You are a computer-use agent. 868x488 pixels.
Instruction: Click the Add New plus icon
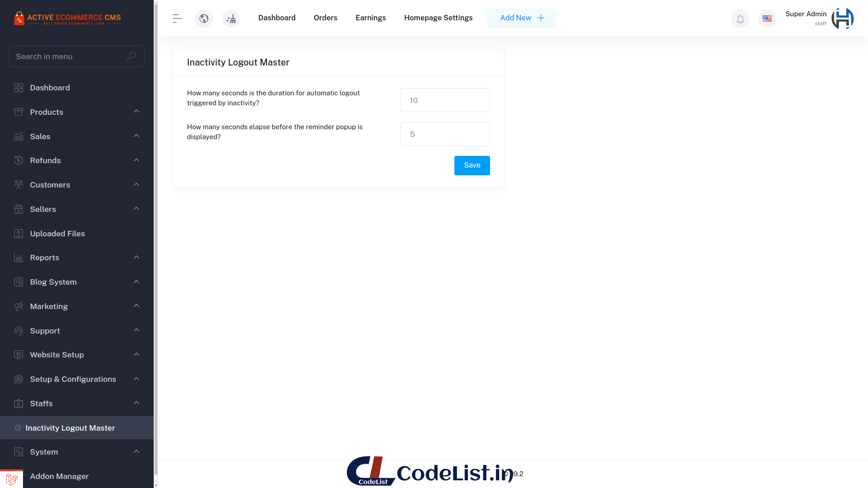(541, 18)
